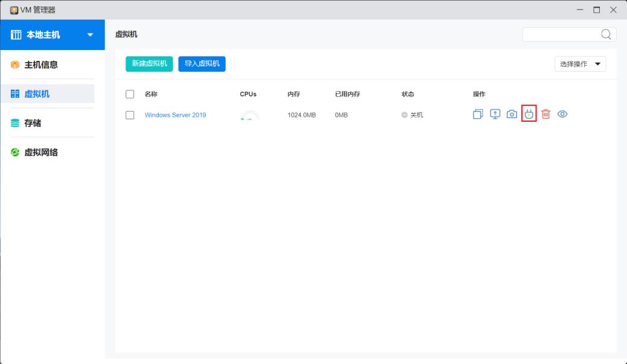This screenshot has width=627, height=364.
Task: Click the export VM monitor icon
Action: [x=495, y=114]
